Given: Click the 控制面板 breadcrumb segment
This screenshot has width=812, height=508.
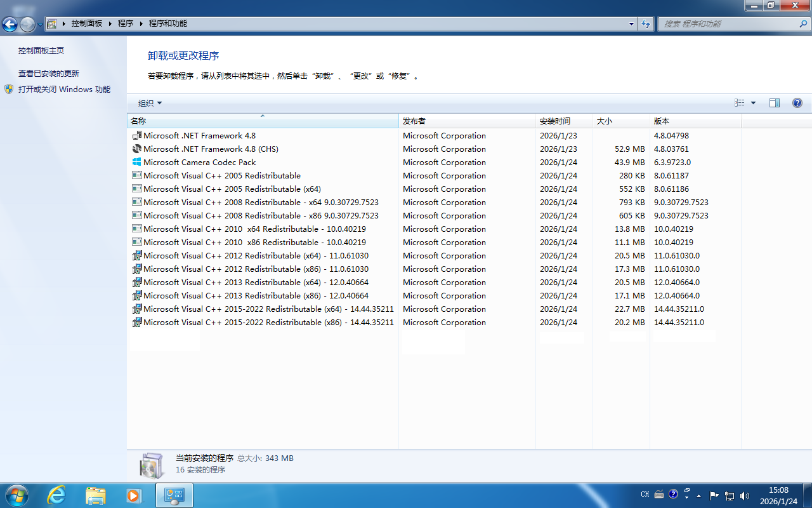Looking at the screenshot, I should click(87, 23).
